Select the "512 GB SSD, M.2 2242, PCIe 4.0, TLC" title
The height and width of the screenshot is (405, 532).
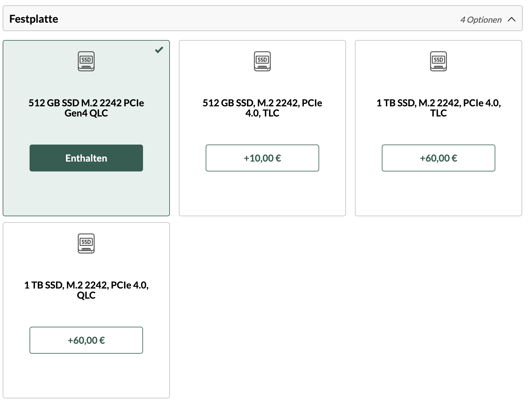click(x=262, y=108)
